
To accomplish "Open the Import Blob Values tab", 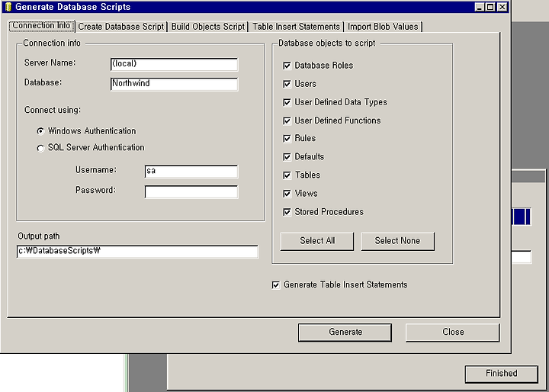I will (383, 27).
